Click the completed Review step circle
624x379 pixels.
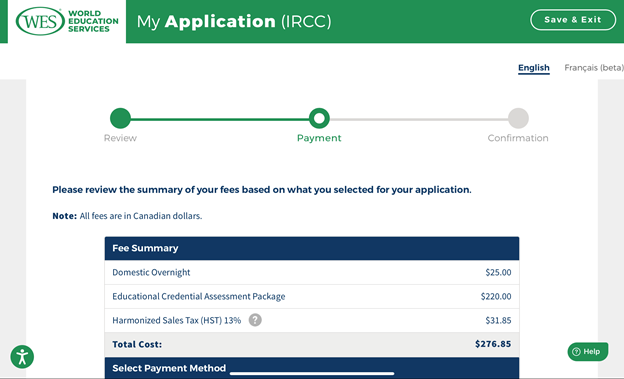[x=120, y=118]
